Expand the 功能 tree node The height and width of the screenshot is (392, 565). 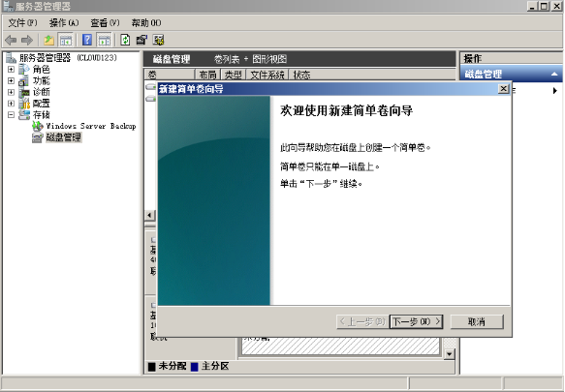tap(12, 80)
